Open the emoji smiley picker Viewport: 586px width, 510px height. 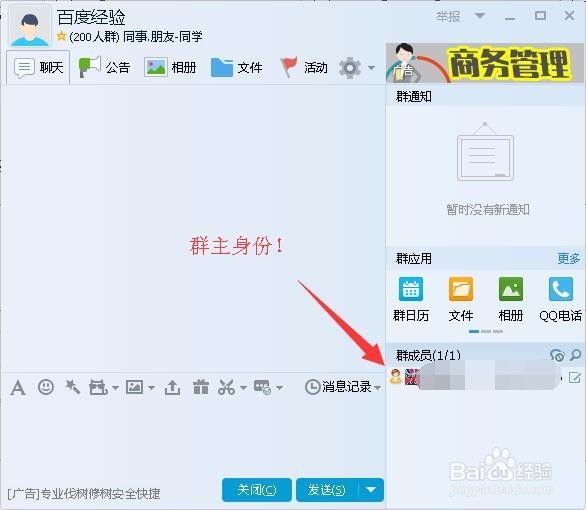pyautogui.click(x=46, y=387)
